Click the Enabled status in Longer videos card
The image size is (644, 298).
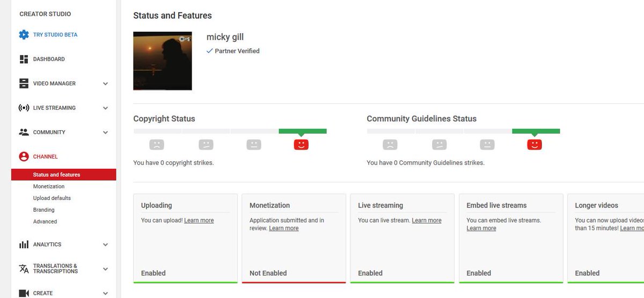pyautogui.click(x=587, y=273)
